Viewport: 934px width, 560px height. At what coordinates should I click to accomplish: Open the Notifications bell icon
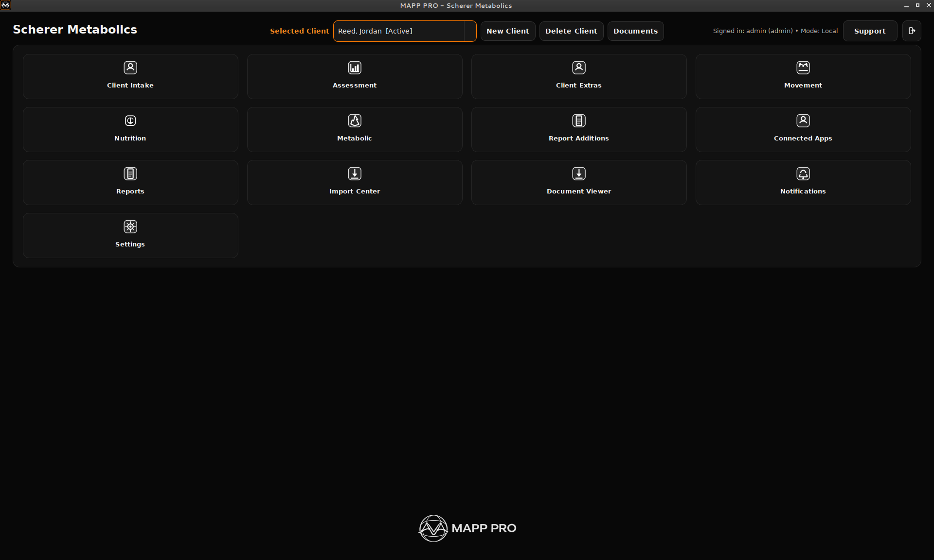[x=803, y=174]
